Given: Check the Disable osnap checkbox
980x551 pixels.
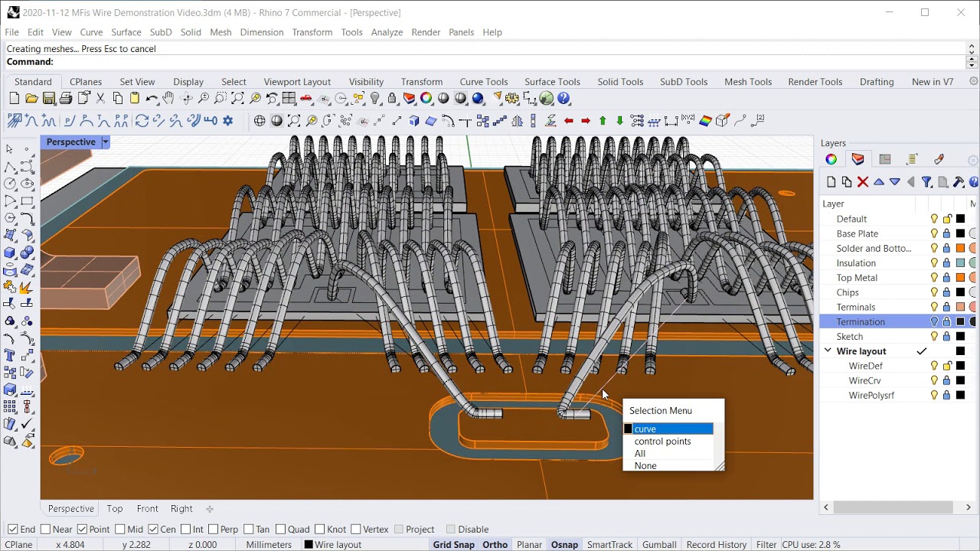Looking at the screenshot, I should point(450,529).
